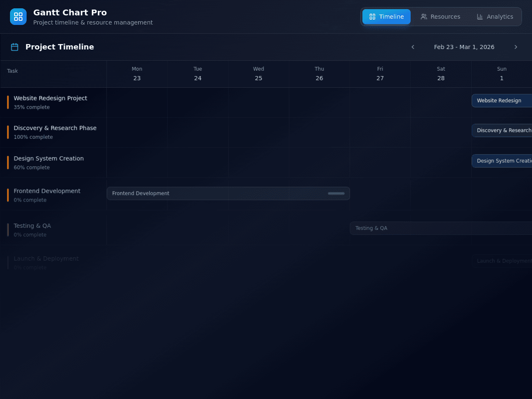532x399 pixels.
Task: Click the 100% complete label
Action: point(33,137)
